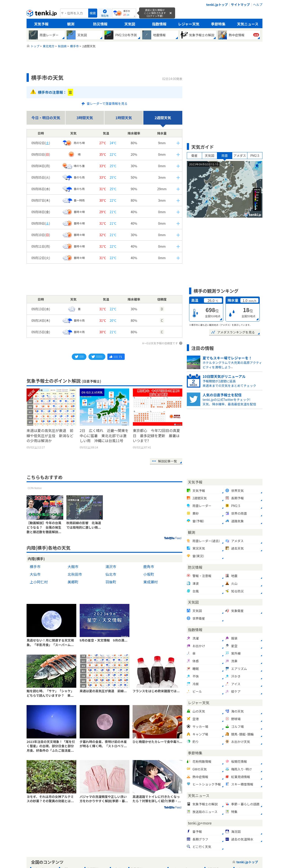The width and height of the screenshot is (289, 868).
Task: Expand the 09月05日(火) forecast row
Action: coord(178,178)
